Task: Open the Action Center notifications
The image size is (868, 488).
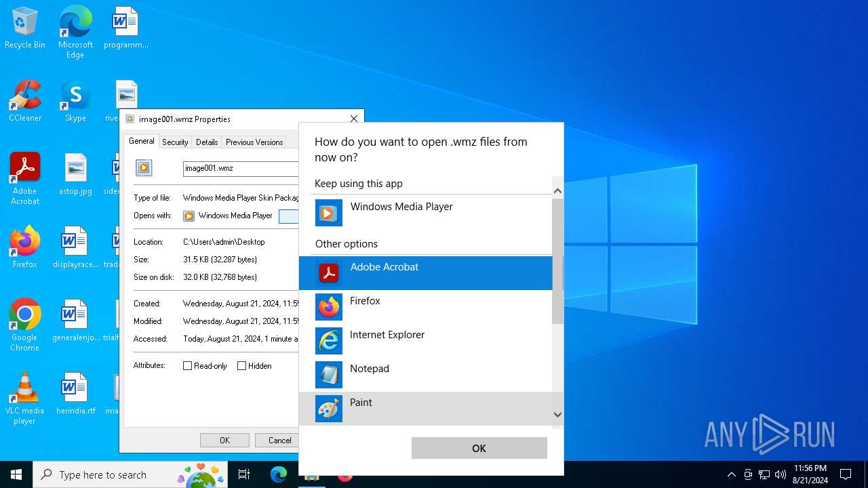Action: pos(846,474)
